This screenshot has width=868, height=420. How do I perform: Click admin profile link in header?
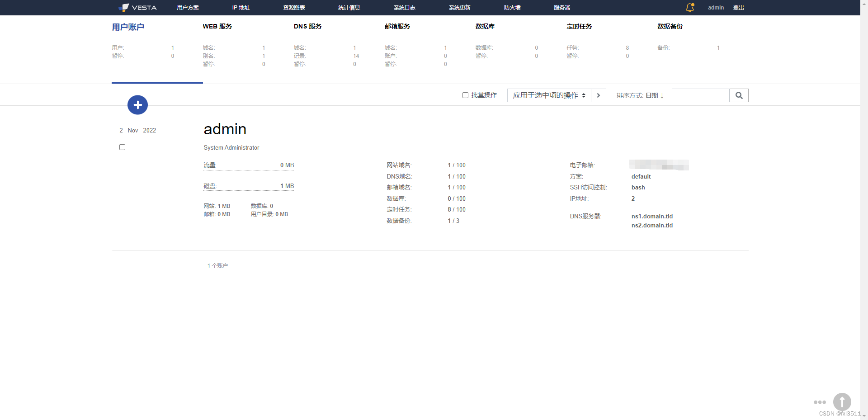point(716,8)
